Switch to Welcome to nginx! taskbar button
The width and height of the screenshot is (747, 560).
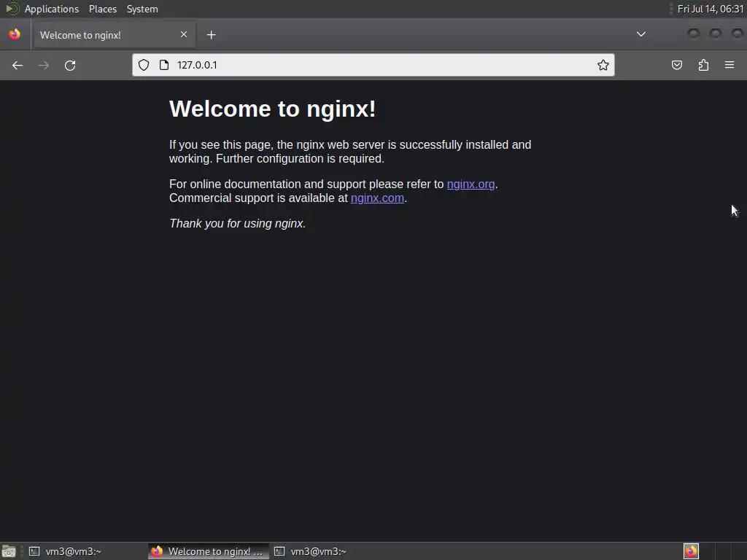pos(209,551)
